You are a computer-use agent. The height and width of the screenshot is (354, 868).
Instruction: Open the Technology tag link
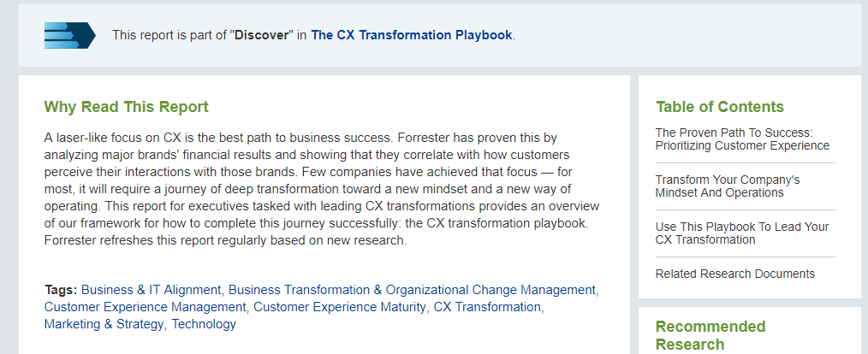204,324
